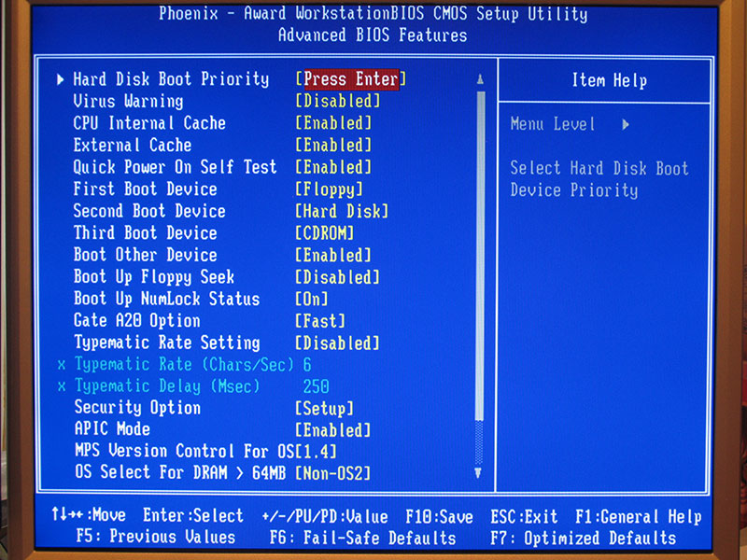Click the scrollbar track below the thumb

coord(479,441)
